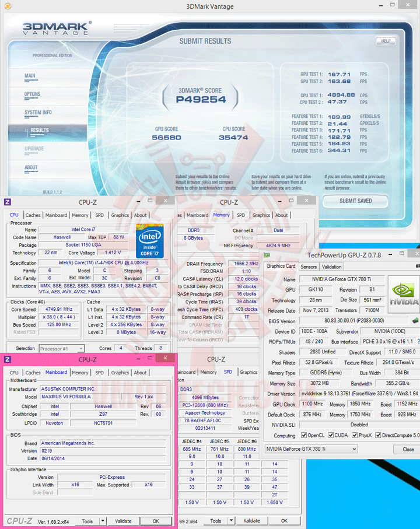Click the CPU score value 35474
Screen dimensions: 420x529
233,138
